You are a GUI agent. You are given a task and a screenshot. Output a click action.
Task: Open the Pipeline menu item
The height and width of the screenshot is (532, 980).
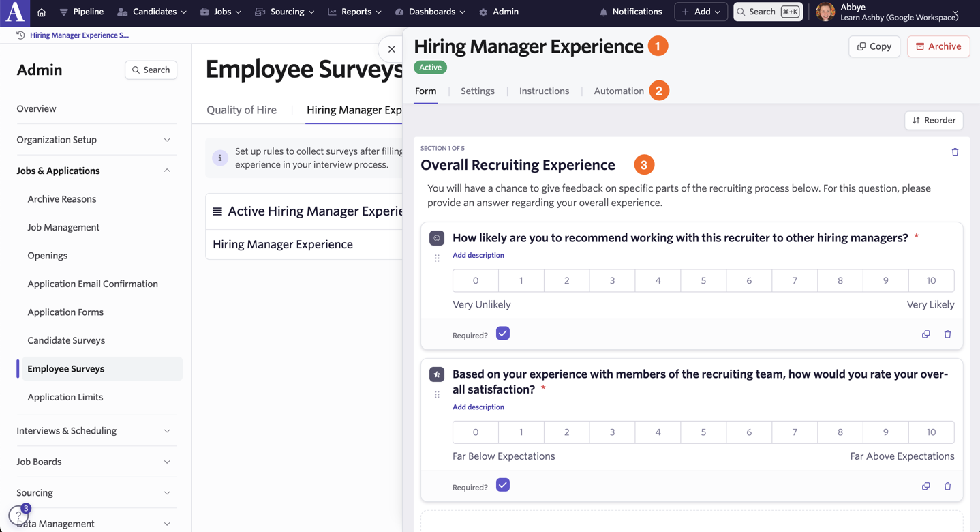[82, 12]
